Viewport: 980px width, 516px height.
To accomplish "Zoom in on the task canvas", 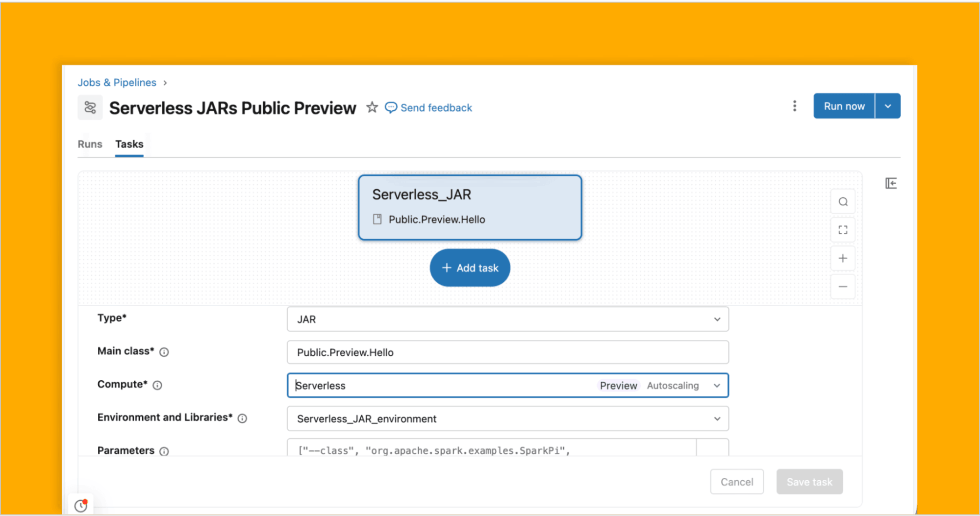I will pos(843,258).
